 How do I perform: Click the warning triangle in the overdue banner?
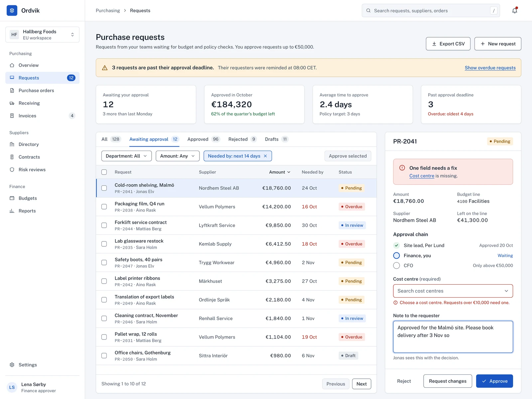coord(105,68)
